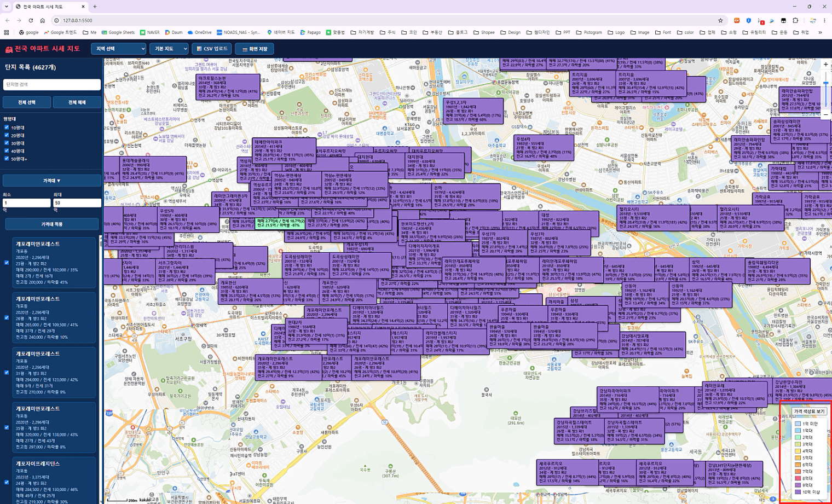Open the 기본 지도 map type dropdown
The height and width of the screenshot is (504, 832).
(170, 49)
